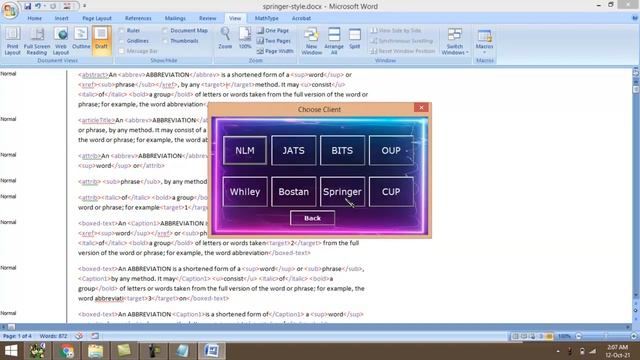Click Words: 872 in status bar
The image size is (640, 360).
(53, 336)
